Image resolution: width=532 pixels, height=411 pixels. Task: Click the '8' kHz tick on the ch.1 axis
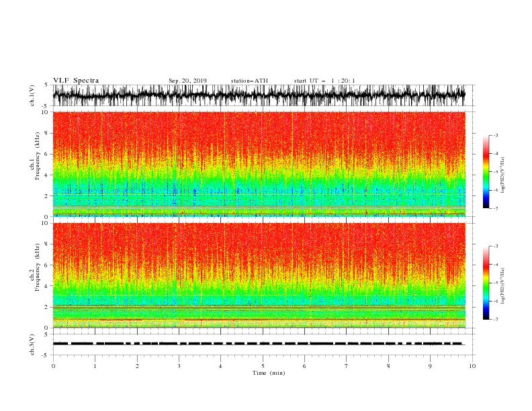click(46, 133)
